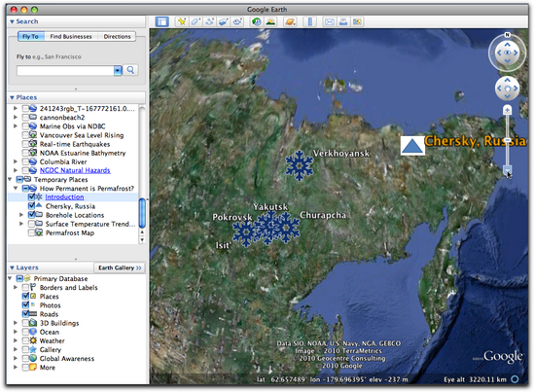The width and height of the screenshot is (534, 392).
Task: Select Vancouver Sea Level Rising item
Action: (82, 135)
